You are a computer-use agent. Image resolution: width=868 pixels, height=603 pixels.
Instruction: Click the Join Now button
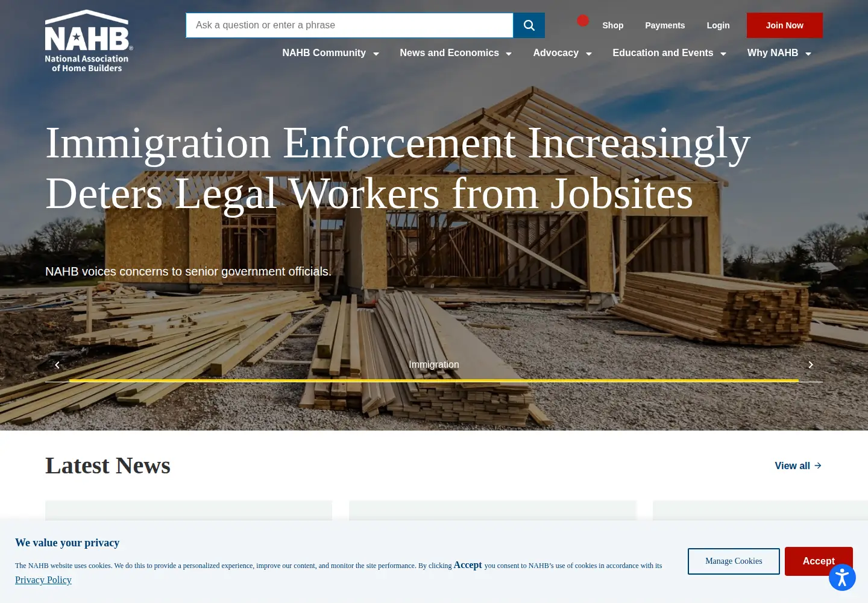(x=784, y=25)
